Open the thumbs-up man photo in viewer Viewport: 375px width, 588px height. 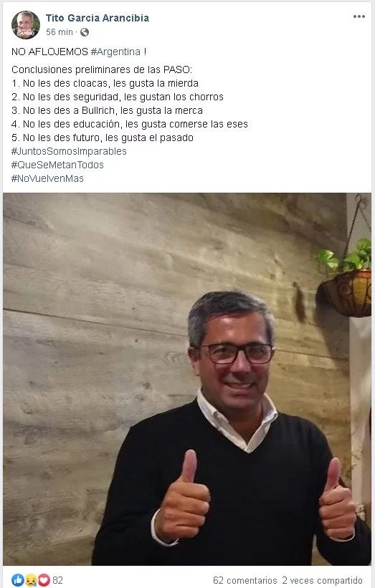[x=187, y=379]
